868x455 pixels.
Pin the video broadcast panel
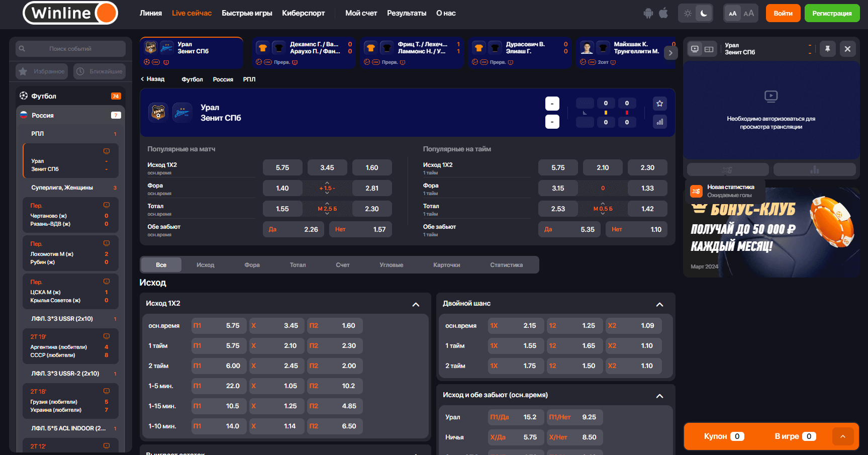(827, 49)
